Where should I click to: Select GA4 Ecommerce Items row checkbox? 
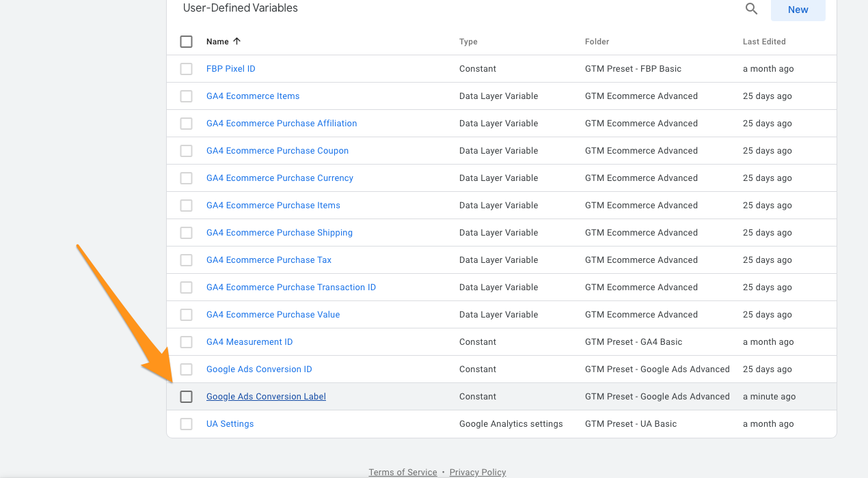(187, 96)
